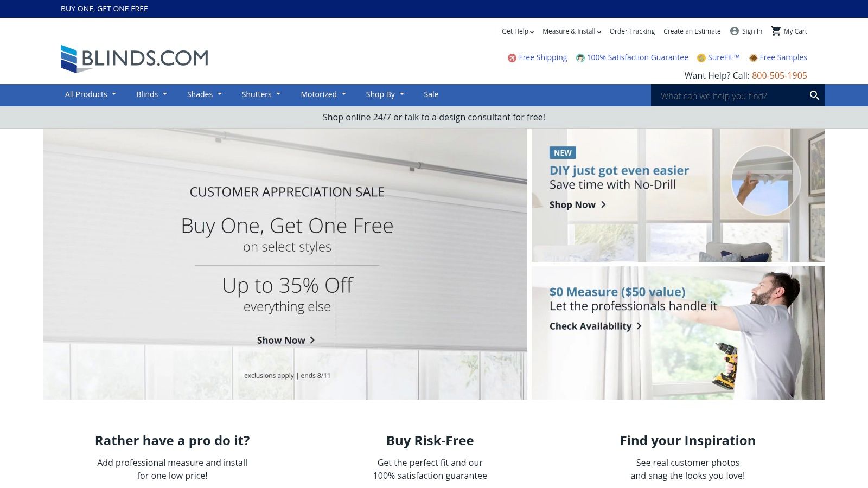Click Check Availability for professional measure

click(596, 326)
